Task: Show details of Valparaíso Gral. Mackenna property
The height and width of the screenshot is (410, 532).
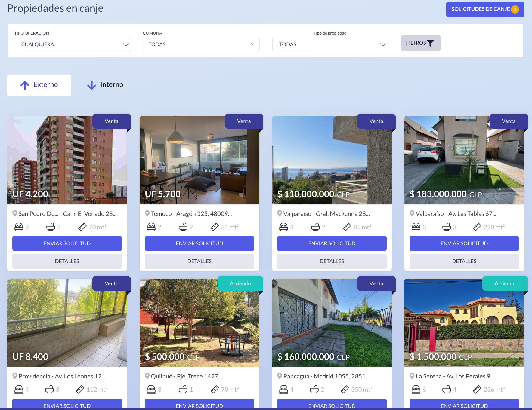Action: [332, 261]
